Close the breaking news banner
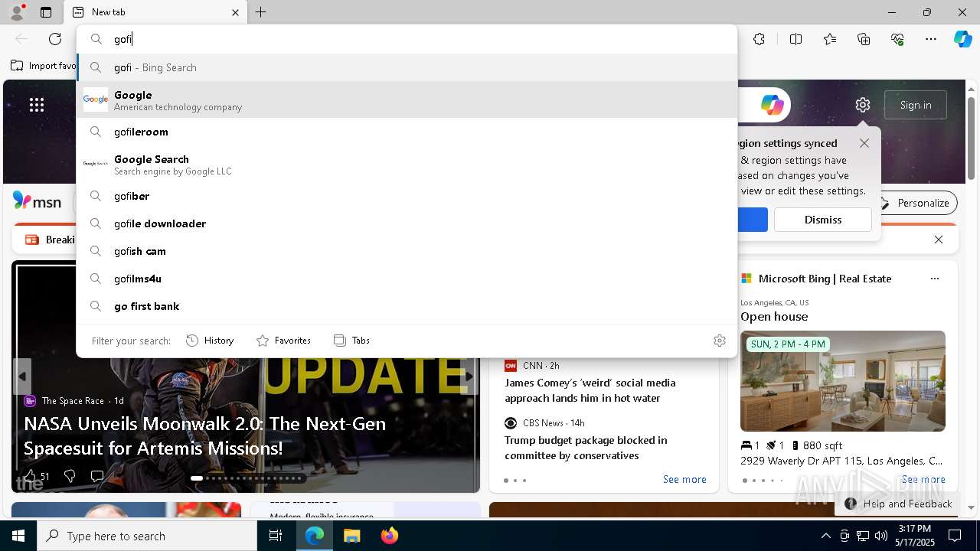Screen dimensions: 980x551 pyautogui.click(x=939, y=240)
